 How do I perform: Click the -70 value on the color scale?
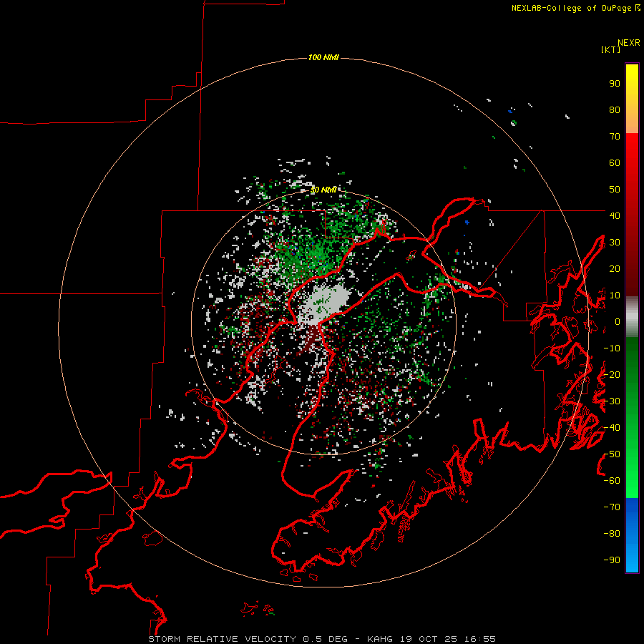click(612, 507)
